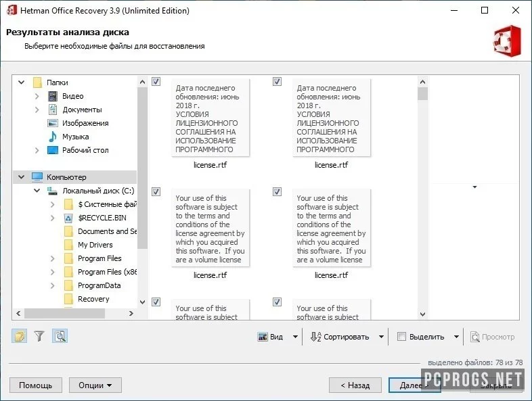Expand the $RECYCLE.BIN tree node
The height and width of the screenshot is (401, 532).
coord(52,218)
